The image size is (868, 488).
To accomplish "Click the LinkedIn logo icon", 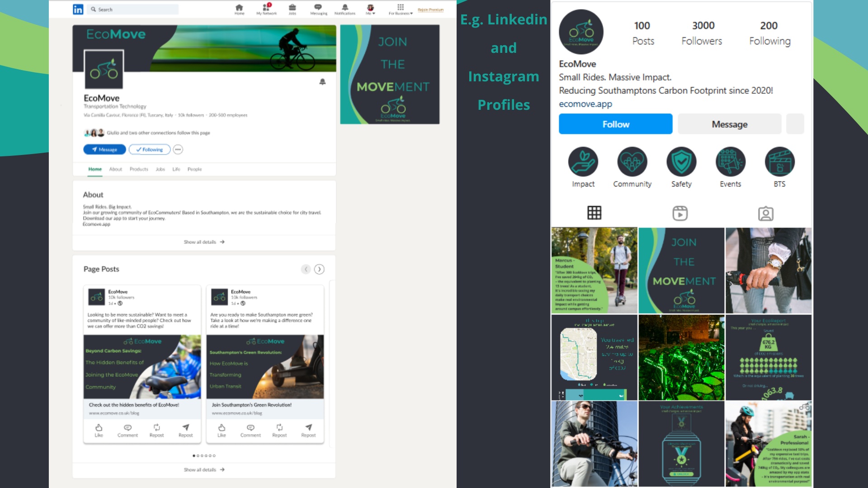I will point(78,9).
